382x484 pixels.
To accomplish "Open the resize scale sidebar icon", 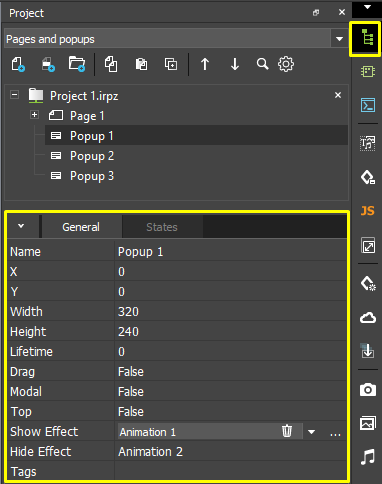I will [x=368, y=246].
